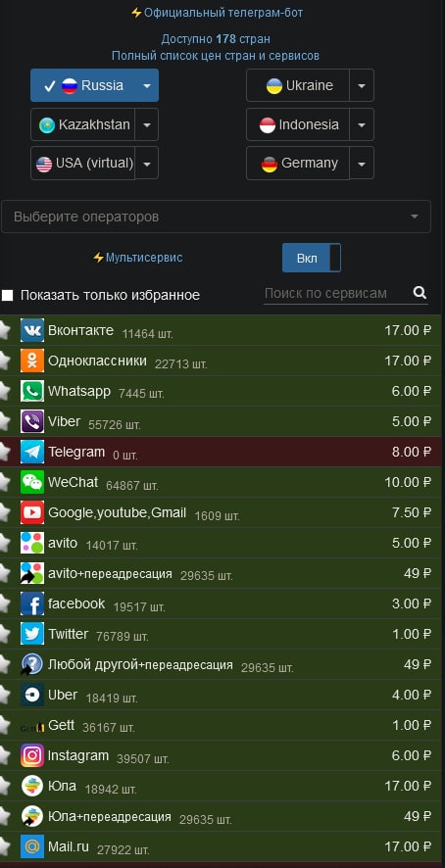This screenshot has width=445, height=868.
Task: Click the facebook service icon
Action: pyautogui.click(x=32, y=603)
